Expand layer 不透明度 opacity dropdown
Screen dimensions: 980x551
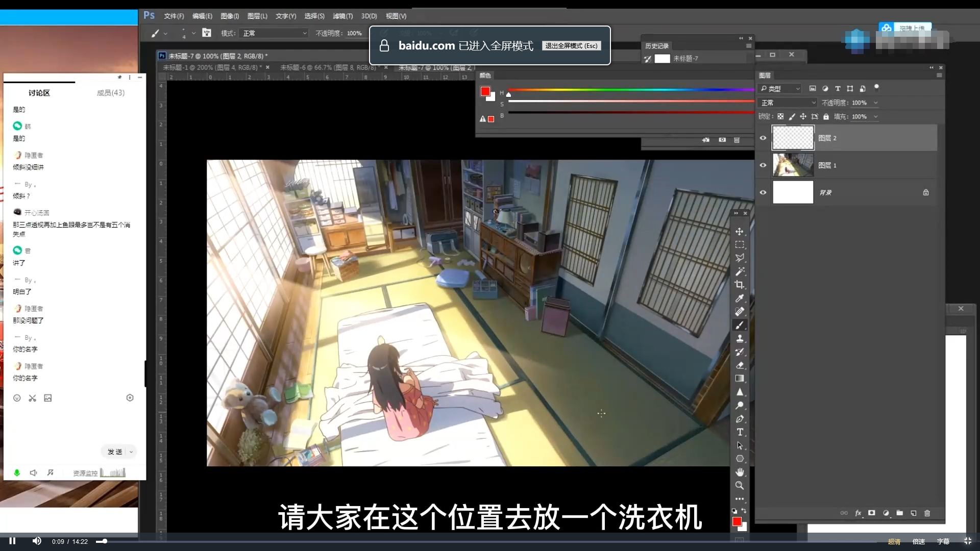876,103
